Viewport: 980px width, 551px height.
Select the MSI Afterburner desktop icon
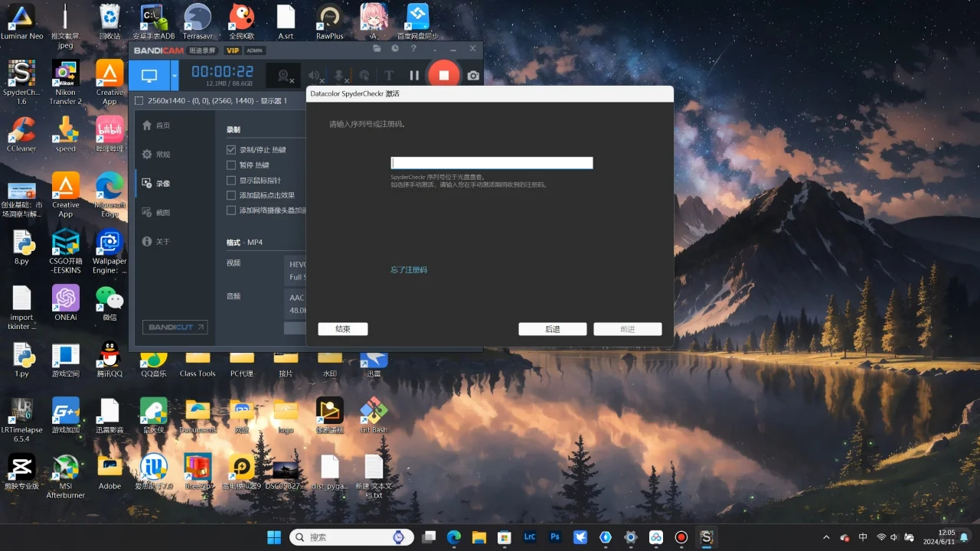66,476
